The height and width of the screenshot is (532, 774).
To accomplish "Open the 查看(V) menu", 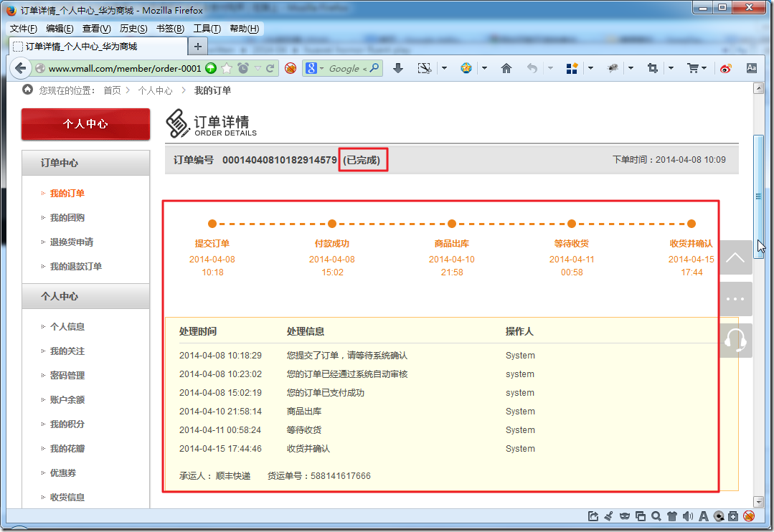I will [96, 29].
